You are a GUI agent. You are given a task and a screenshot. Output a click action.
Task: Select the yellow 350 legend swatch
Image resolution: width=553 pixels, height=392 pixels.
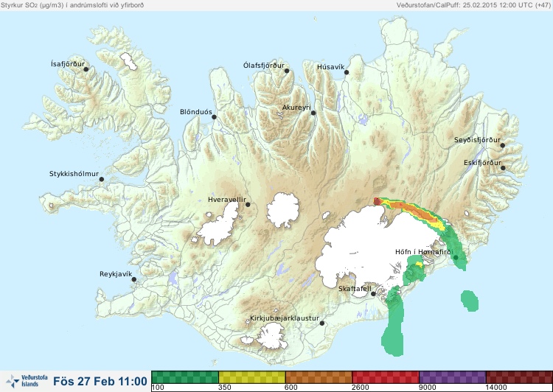252,377
